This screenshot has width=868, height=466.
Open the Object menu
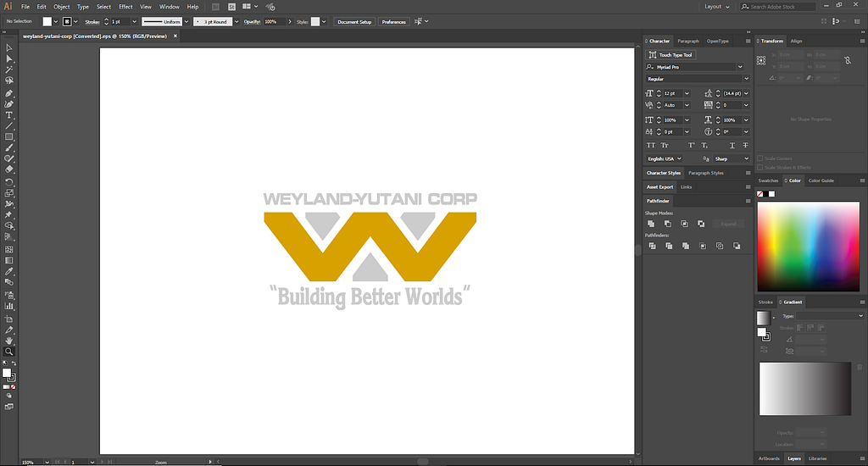pyautogui.click(x=61, y=7)
